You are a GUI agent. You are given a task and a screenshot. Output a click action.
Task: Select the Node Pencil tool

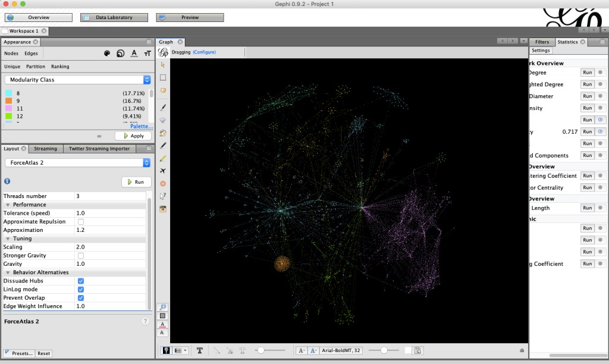coord(163,145)
